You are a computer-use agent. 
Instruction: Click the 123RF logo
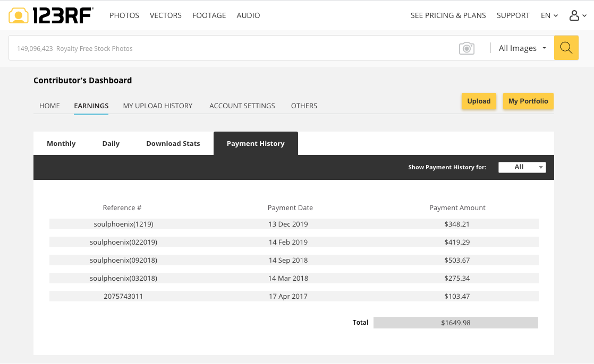tap(51, 15)
